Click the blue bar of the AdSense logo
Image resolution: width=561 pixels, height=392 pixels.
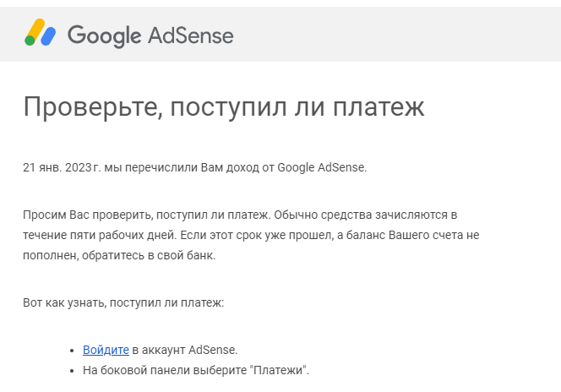pos(48,36)
